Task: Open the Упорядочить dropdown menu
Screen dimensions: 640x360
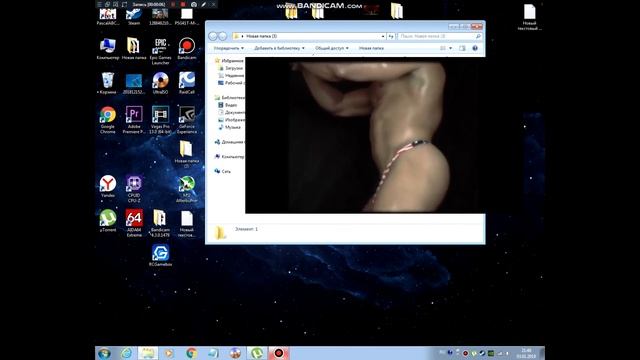Action: point(229,48)
